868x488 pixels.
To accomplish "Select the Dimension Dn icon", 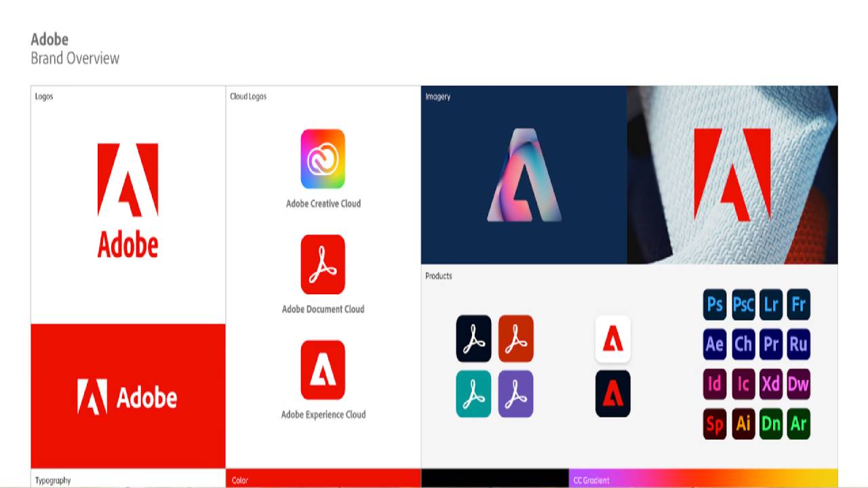I will tap(771, 424).
